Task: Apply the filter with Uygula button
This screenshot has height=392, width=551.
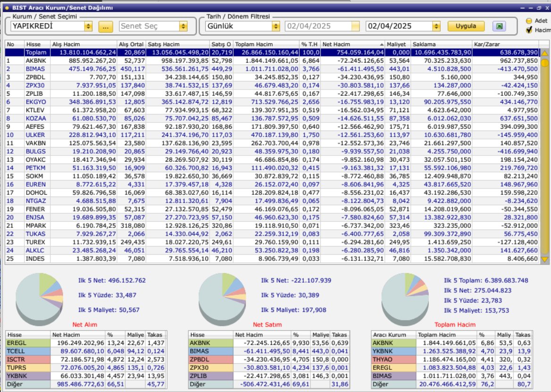Action: pos(466,26)
